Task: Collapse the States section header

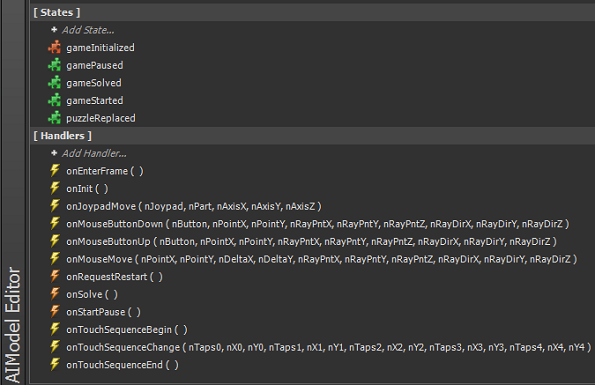Action: coord(312,13)
